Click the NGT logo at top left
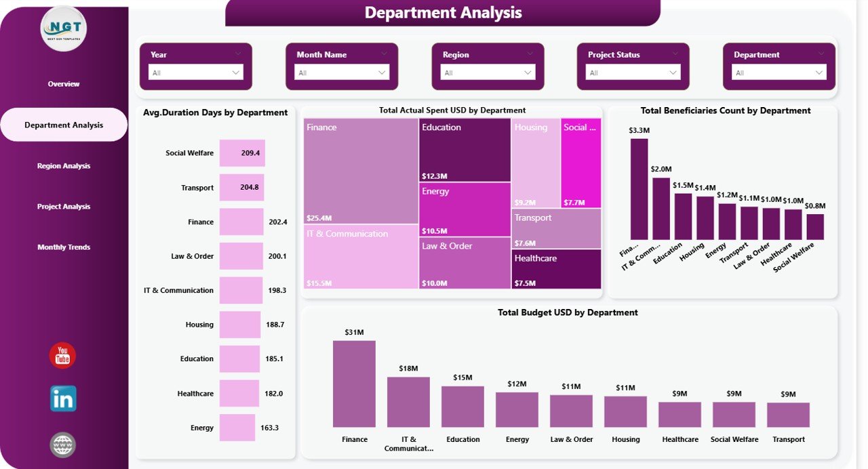 (x=63, y=28)
